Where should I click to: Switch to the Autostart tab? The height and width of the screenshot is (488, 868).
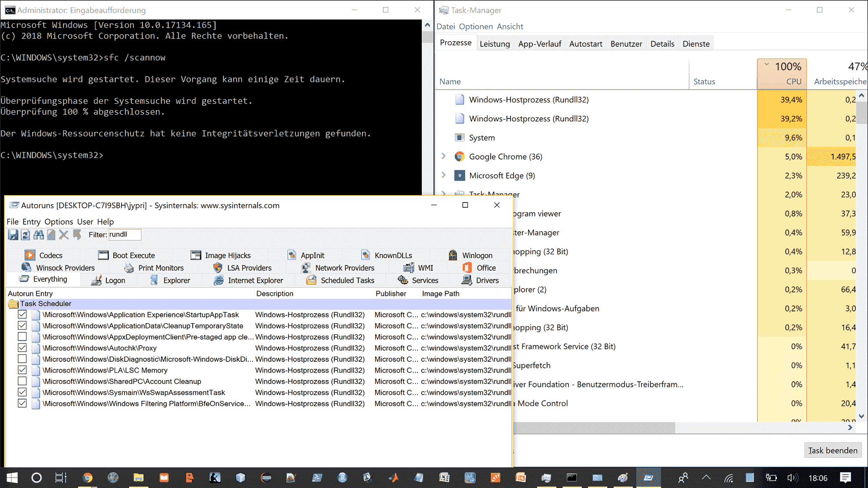click(585, 43)
